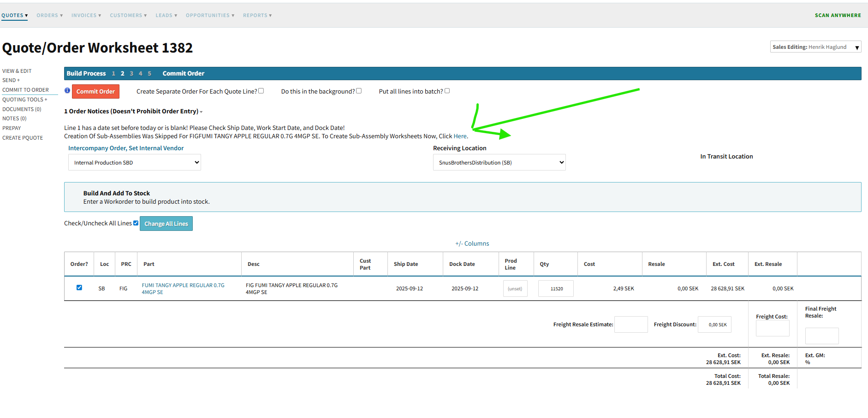Expand the Order Notices section arrow
Screen dimensions: 868x418
tap(201, 112)
